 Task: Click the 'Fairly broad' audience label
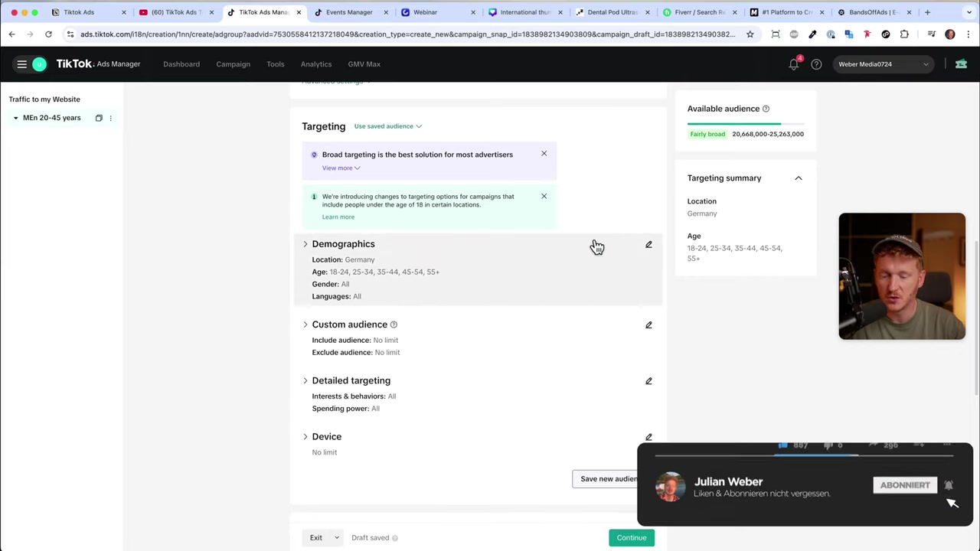[707, 134]
